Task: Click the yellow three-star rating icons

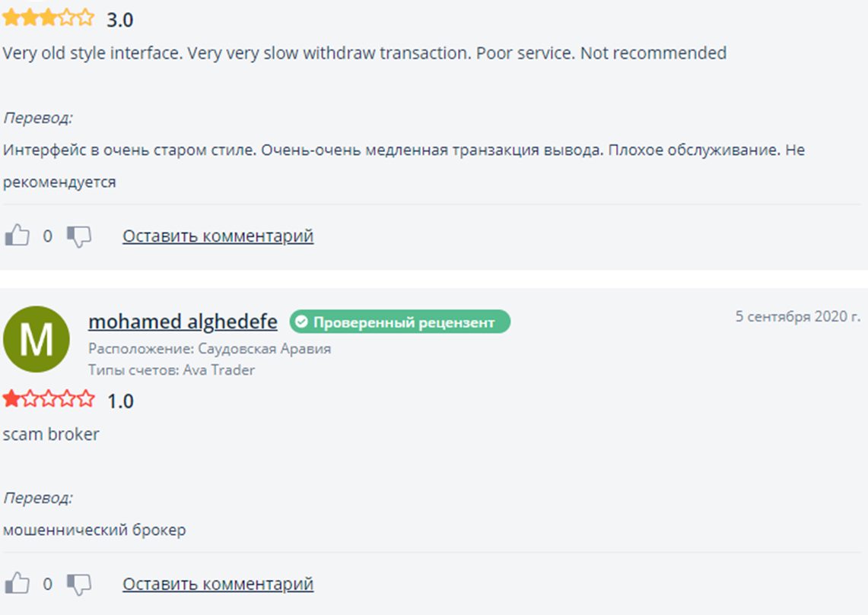Action: [49, 17]
